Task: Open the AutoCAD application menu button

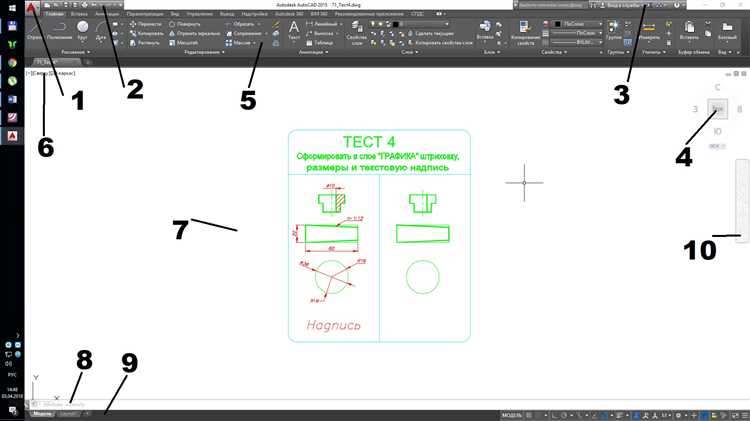Action: pos(33,8)
